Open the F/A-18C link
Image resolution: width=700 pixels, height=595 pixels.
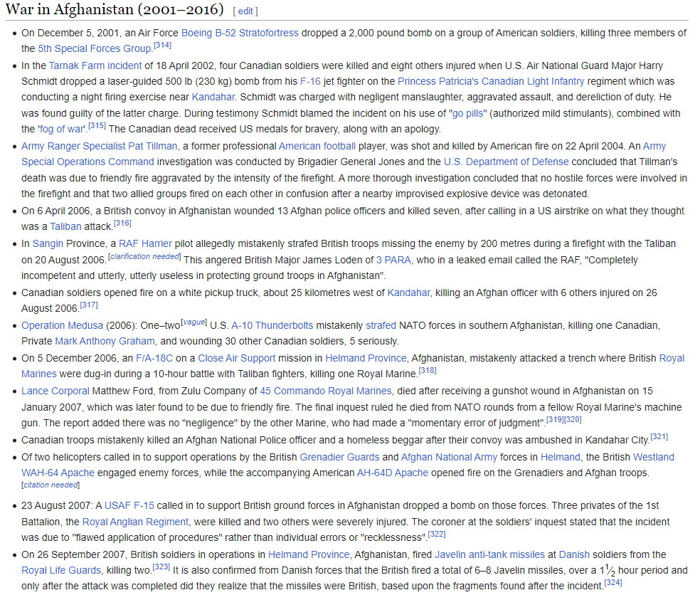154,358
